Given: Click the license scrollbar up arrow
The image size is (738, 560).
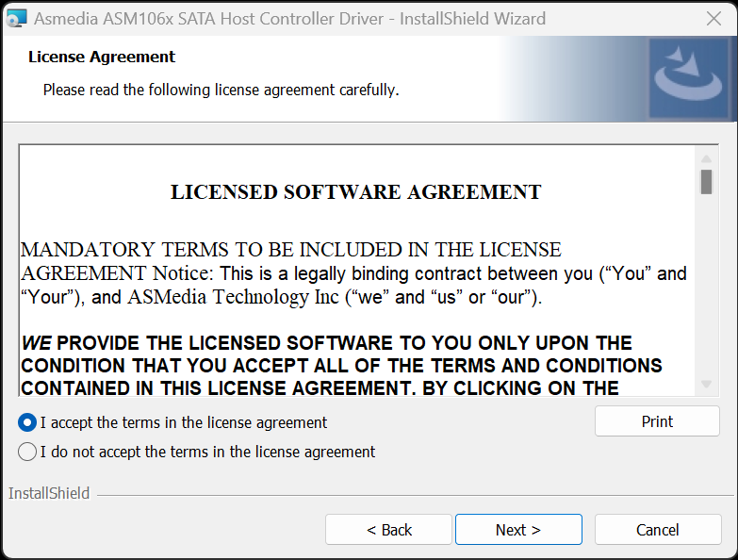Looking at the screenshot, I should [706, 158].
